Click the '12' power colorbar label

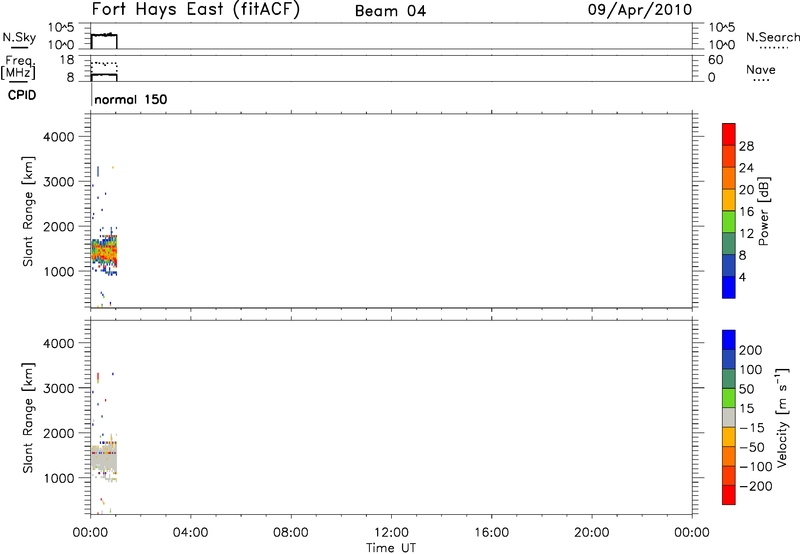coord(746,234)
